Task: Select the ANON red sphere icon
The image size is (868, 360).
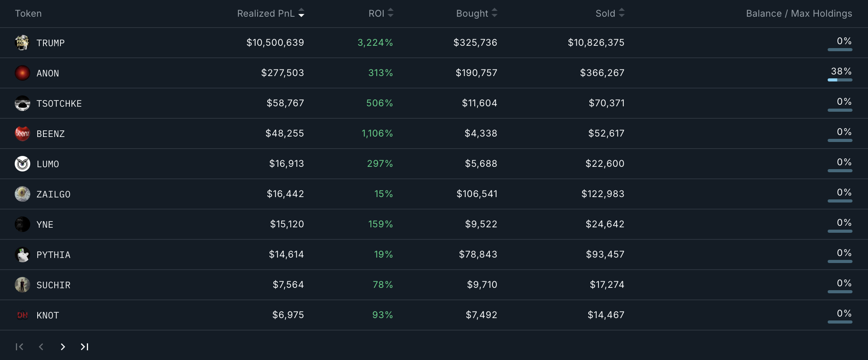Action: tap(22, 73)
